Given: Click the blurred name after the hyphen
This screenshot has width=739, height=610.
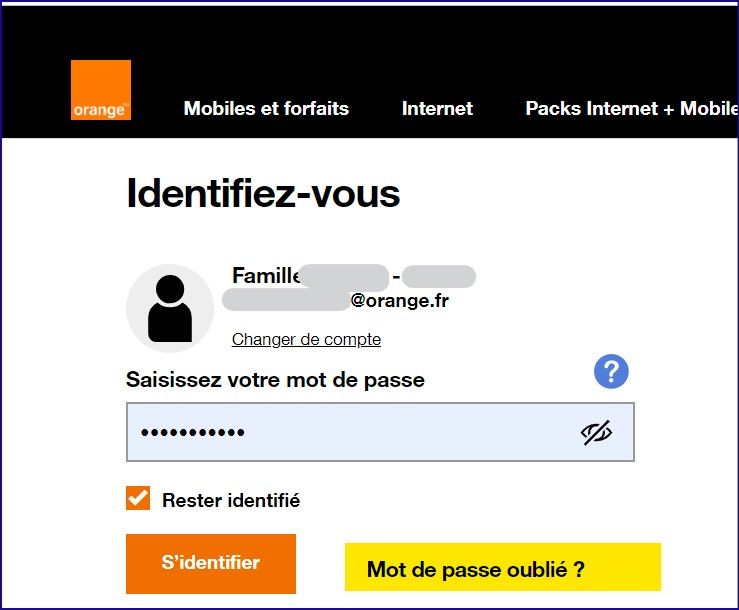Looking at the screenshot, I should coord(439,275).
